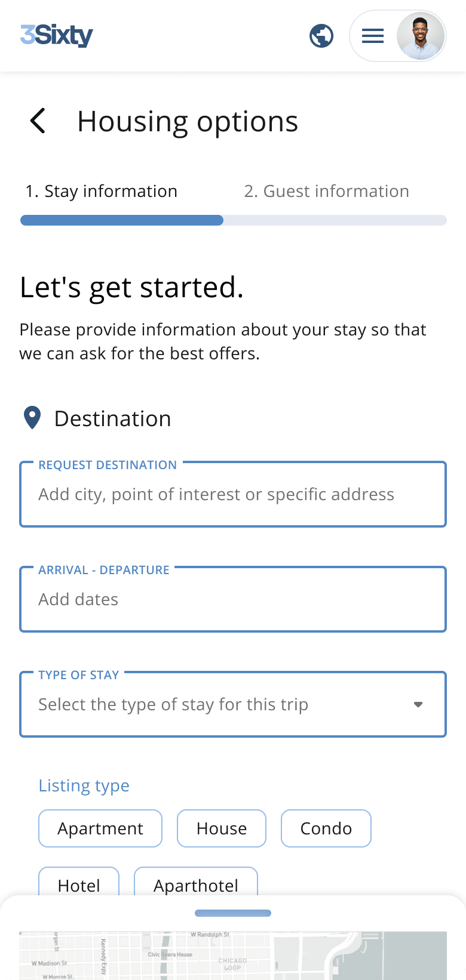Viewport: 466px width, 980px height.
Task: Select the Hotel listing chip
Action: click(79, 883)
